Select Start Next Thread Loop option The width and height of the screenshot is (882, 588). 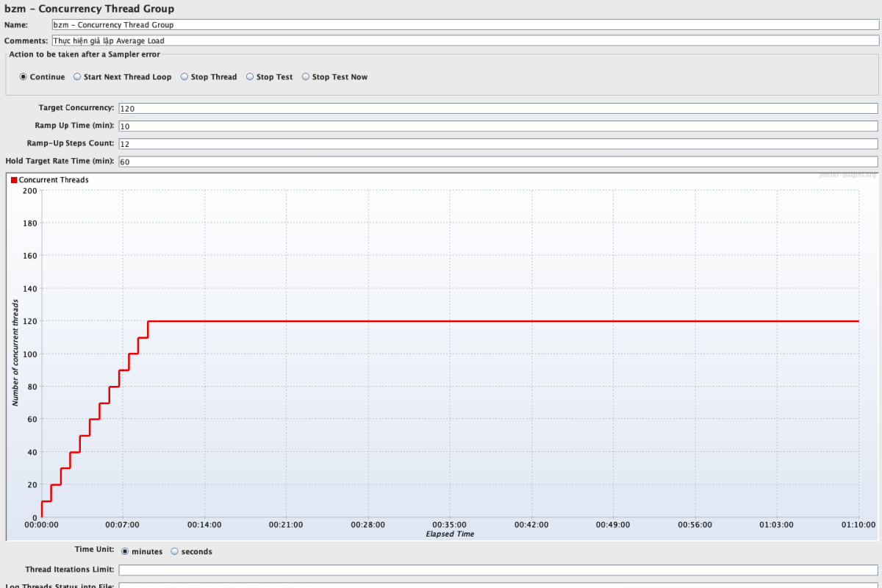point(77,77)
